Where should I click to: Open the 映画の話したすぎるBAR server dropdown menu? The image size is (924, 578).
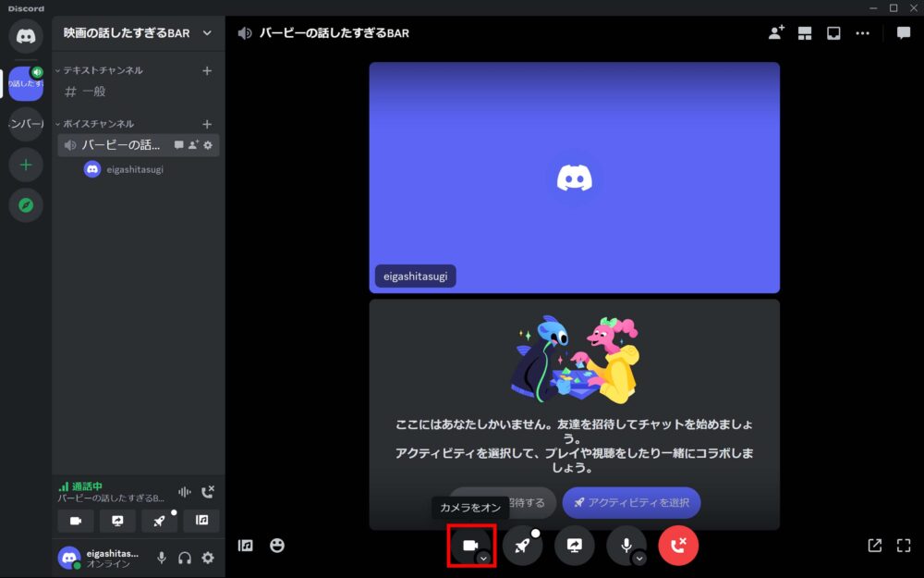[x=138, y=33]
